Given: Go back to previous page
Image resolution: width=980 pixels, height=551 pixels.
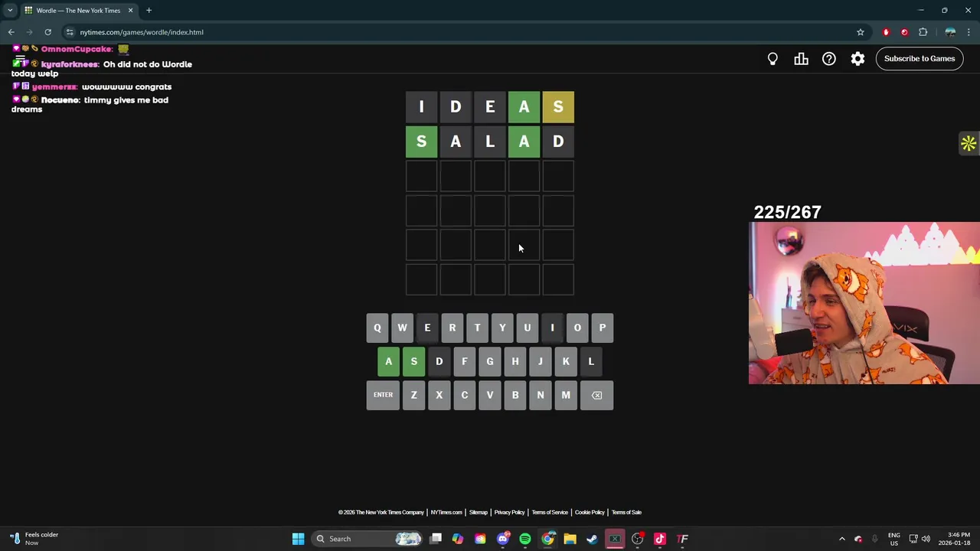Looking at the screenshot, I should pos(11,32).
